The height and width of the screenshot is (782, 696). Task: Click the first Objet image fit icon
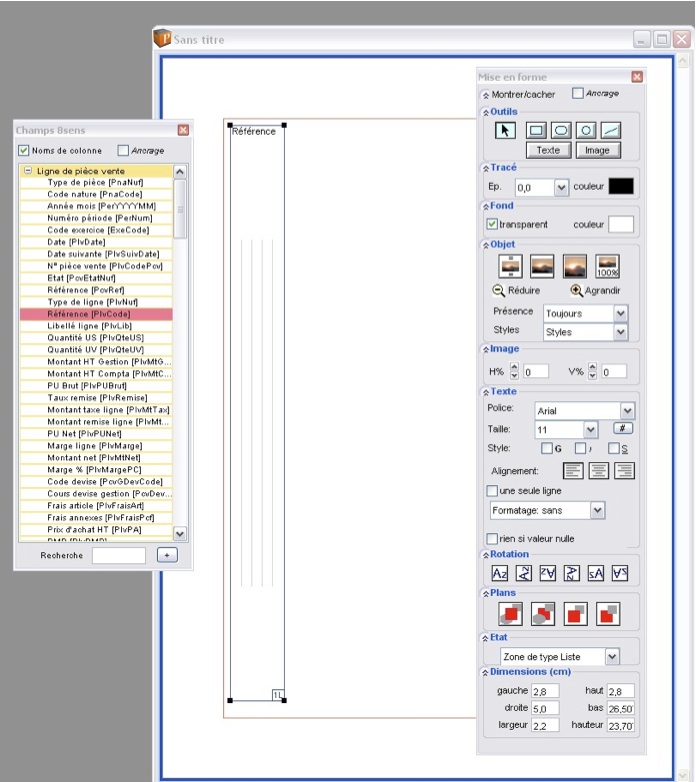[x=510, y=266]
